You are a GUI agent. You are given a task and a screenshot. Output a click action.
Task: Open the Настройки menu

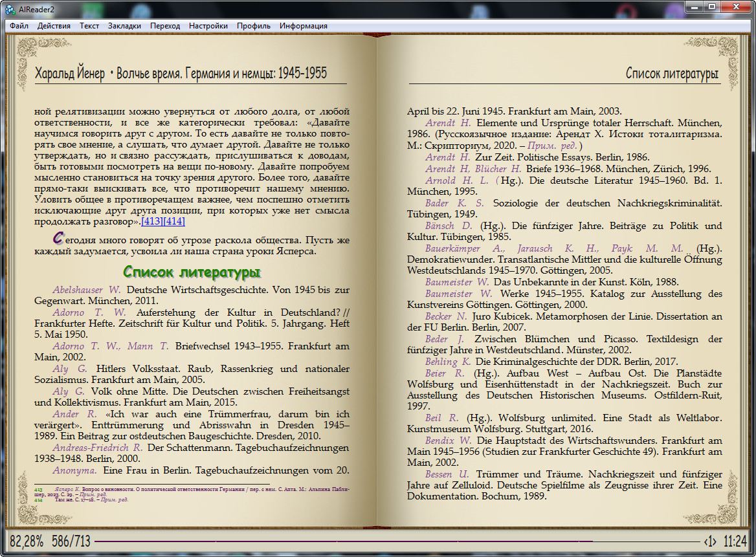208,26
